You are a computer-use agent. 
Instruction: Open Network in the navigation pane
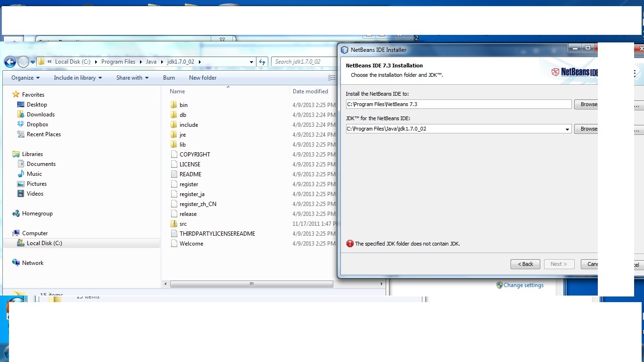pos(33,263)
